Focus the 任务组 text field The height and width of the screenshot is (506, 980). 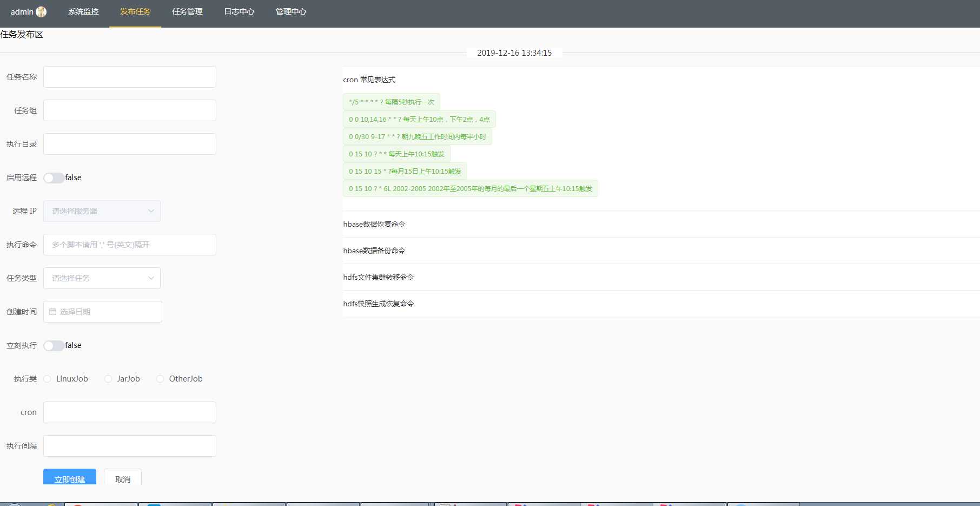tap(130, 110)
